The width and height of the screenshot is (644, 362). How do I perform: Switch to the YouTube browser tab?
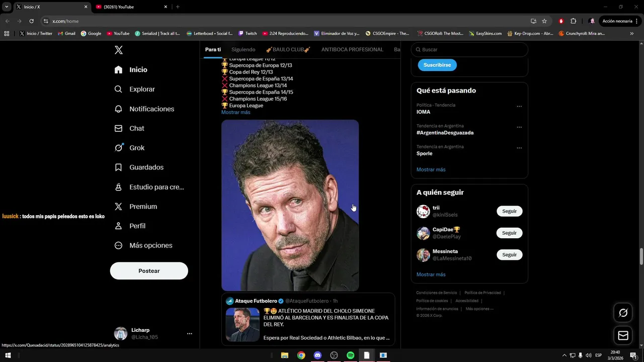click(x=131, y=7)
